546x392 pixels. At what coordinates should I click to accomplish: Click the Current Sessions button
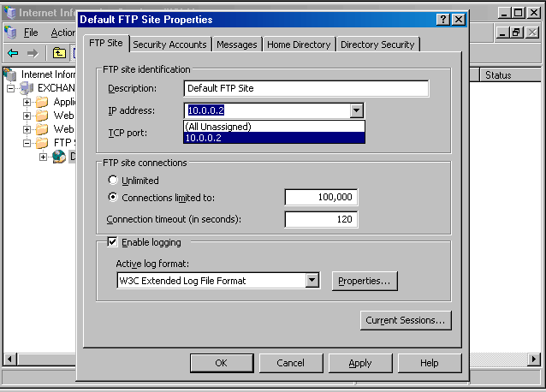(406, 320)
